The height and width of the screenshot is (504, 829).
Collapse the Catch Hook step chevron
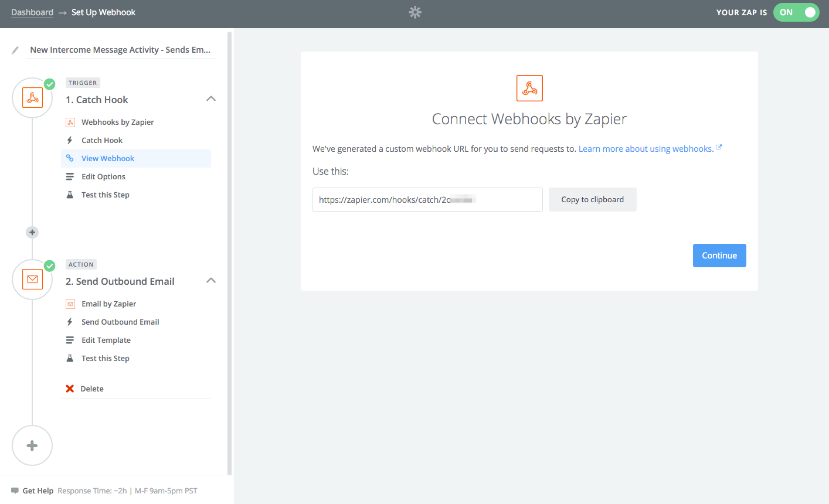tap(210, 98)
